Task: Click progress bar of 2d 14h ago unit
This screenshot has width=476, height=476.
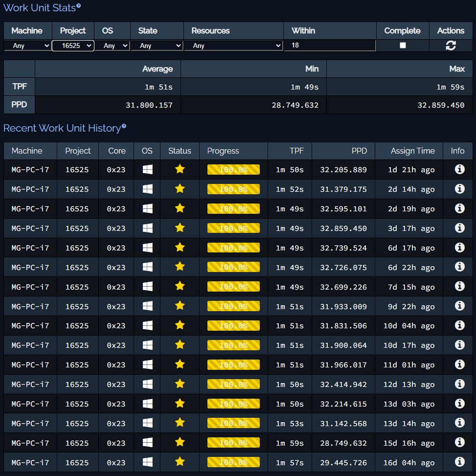Action: (233, 189)
